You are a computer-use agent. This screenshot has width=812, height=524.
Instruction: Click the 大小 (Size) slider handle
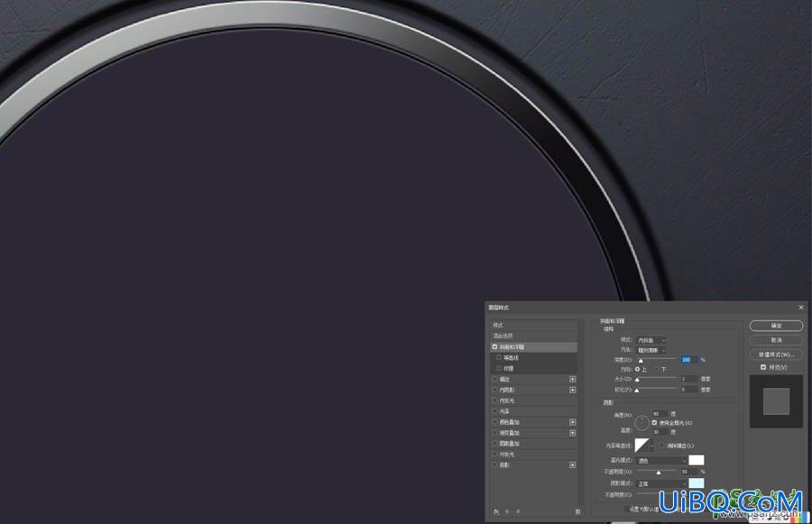(x=637, y=380)
